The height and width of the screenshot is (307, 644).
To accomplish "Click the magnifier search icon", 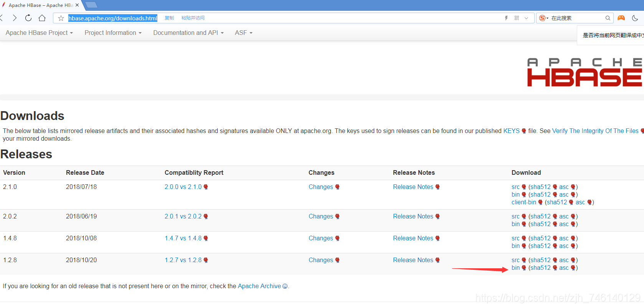I will pos(608,18).
